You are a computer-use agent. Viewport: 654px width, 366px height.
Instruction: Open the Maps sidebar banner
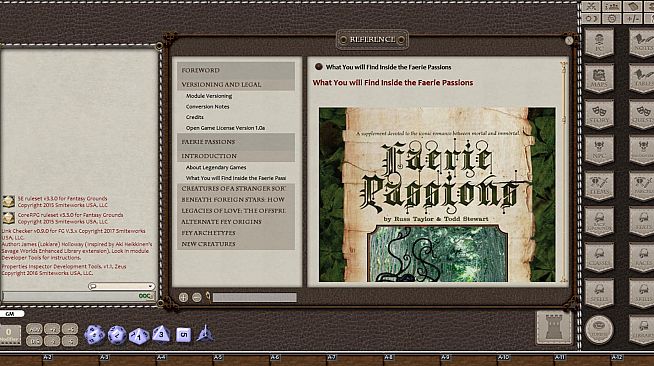[599, 78]
